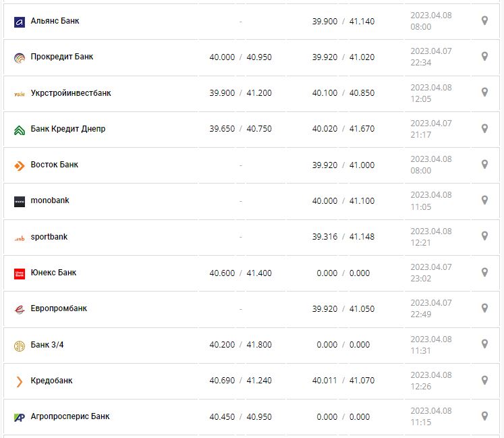Click the red Юнекс Банк logo
Image resolution: width=504 pixels, height=438 pixels.
[19, 273]
